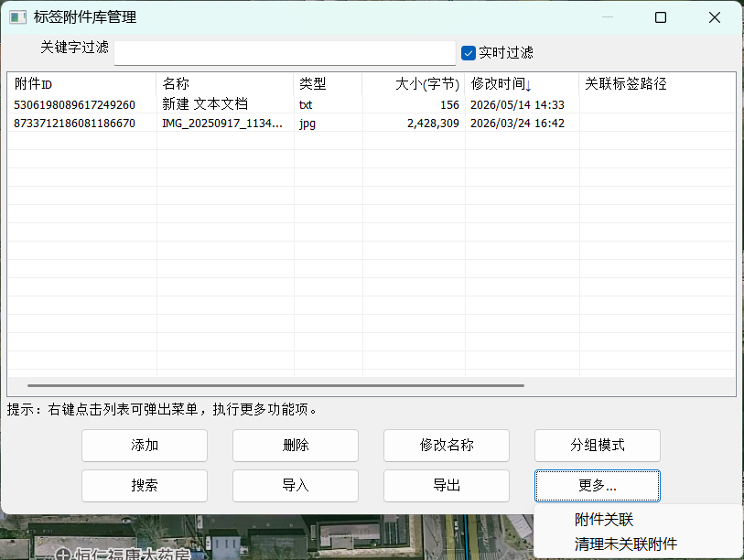Click the 修改名称 button
The height and width of the screenshot is (560, 744).
click(447, 445)
